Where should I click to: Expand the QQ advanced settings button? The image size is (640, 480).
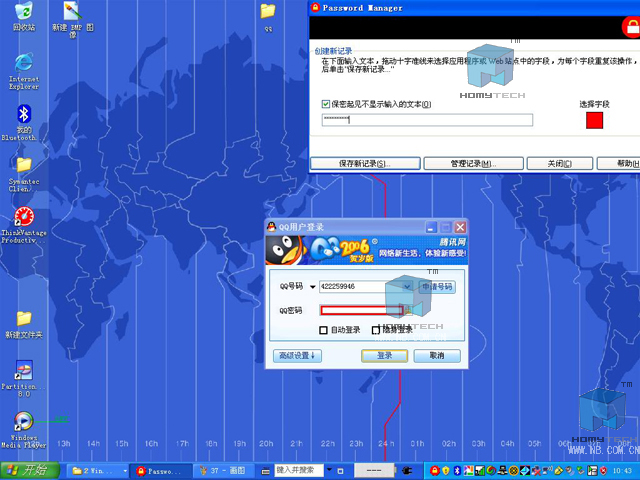point(297,355)
